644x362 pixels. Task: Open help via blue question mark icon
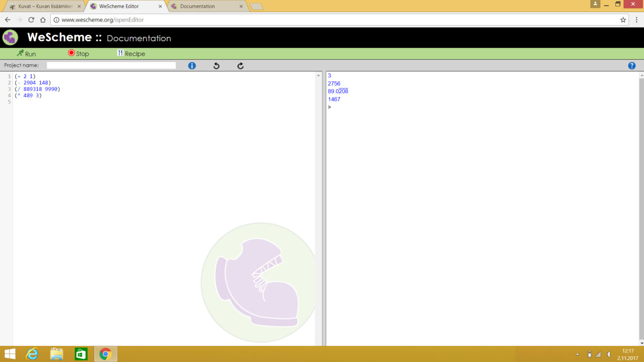point(632,66)
